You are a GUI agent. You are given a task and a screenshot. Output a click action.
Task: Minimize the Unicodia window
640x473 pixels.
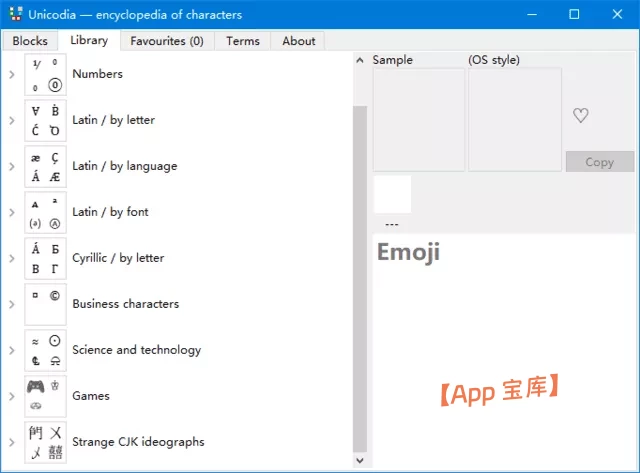(x=532, y=14)
